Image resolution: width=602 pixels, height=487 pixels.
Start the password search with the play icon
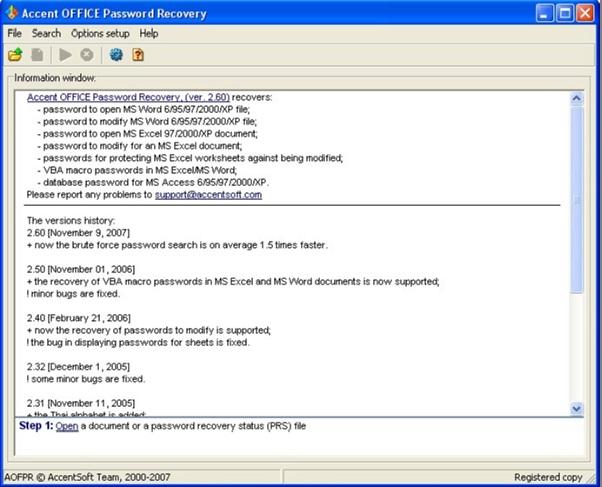coord(65,55)
